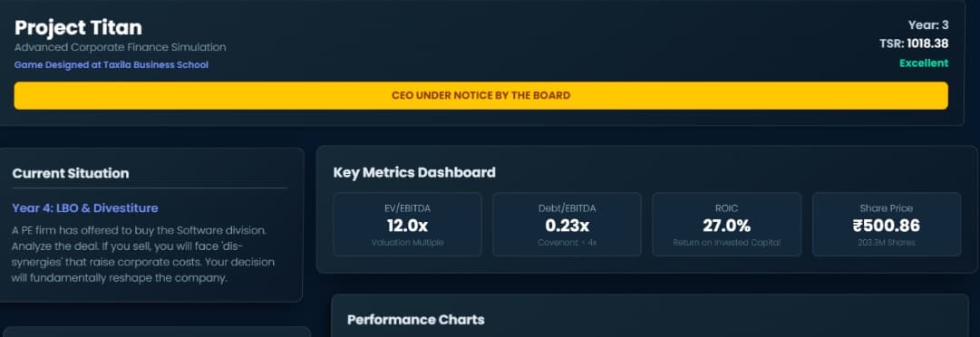Click the Year 4: LBO & Divestiture heading
The image size is (980, 337).
[x=85, y=207]
